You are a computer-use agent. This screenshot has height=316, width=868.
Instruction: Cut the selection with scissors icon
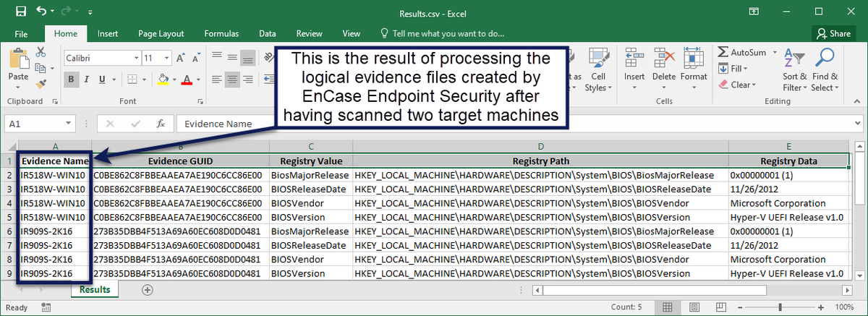41,52
